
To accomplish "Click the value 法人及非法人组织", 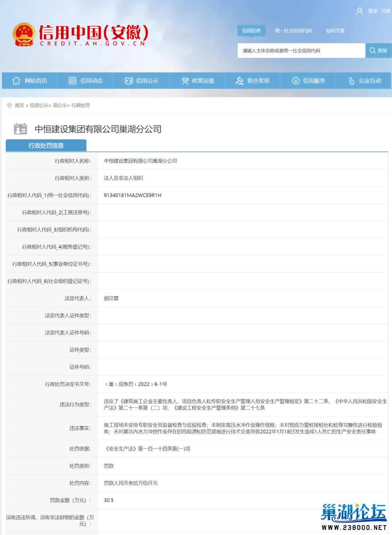I will click(x=123, y=178).
